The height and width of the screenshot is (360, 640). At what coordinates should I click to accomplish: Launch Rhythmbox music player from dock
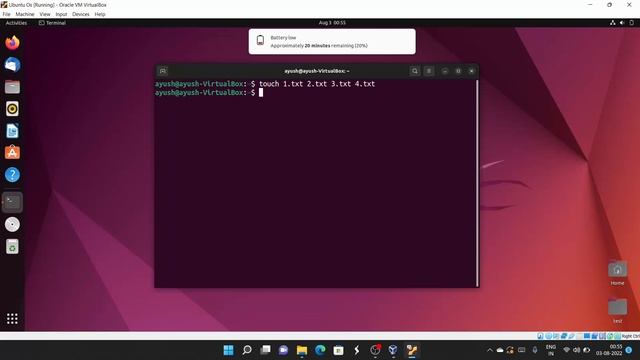pyautogui.click(x=12, y=109)
